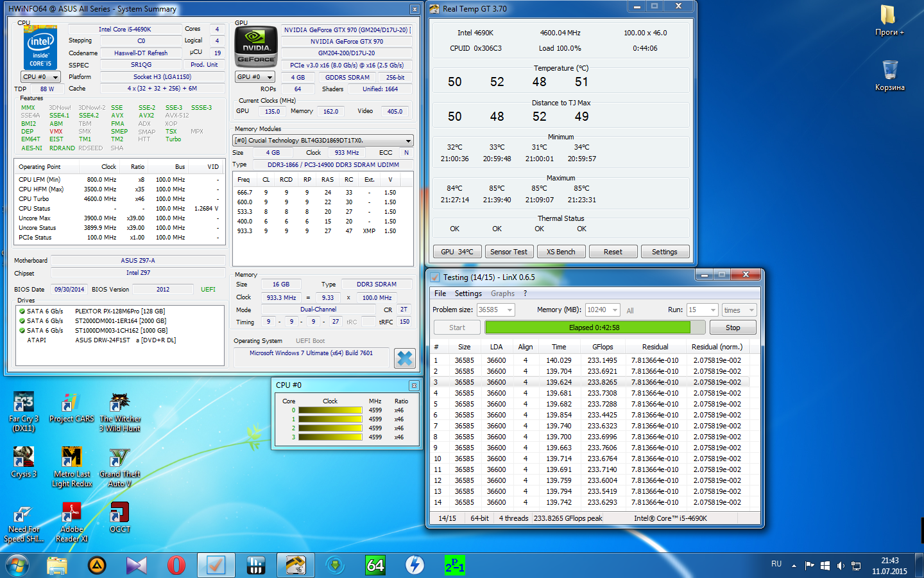Screen dimensions: 924x578
Task: Click the volume speaker icon in system tray
Action: (841, 566)
